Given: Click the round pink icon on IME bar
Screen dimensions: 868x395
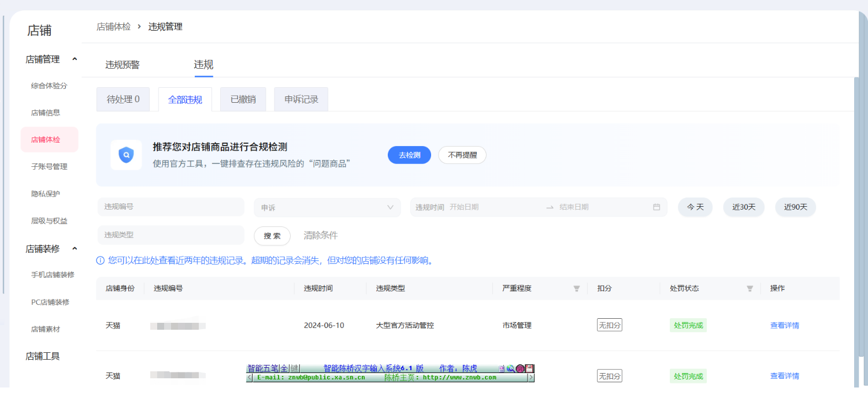Looking at the screenshot, I should pyautogui.click(x=520, y=368).
